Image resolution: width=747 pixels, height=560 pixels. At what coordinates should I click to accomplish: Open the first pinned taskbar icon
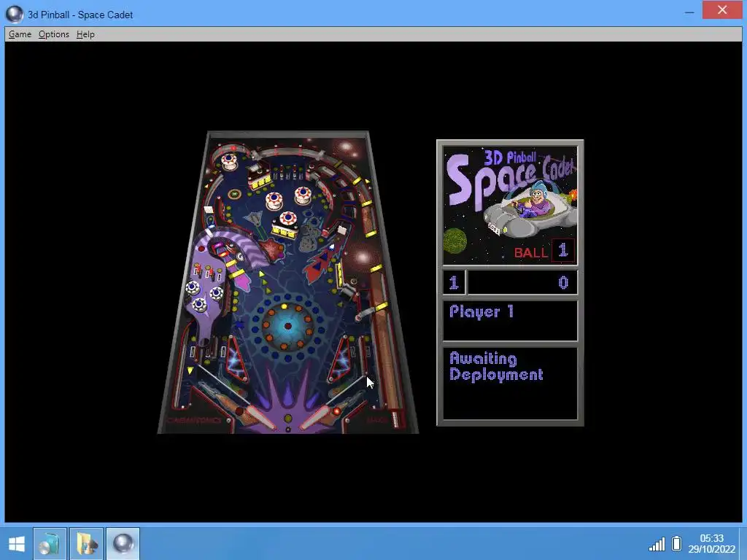pyautogui.click(x=50, y=544)
